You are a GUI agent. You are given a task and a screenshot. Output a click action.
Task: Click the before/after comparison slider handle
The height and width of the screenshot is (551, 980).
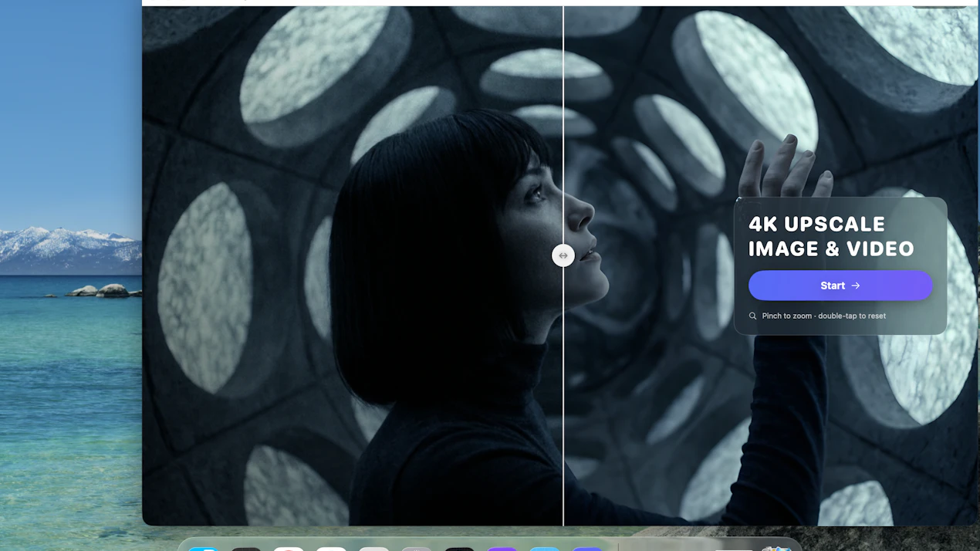click(563, 255)
